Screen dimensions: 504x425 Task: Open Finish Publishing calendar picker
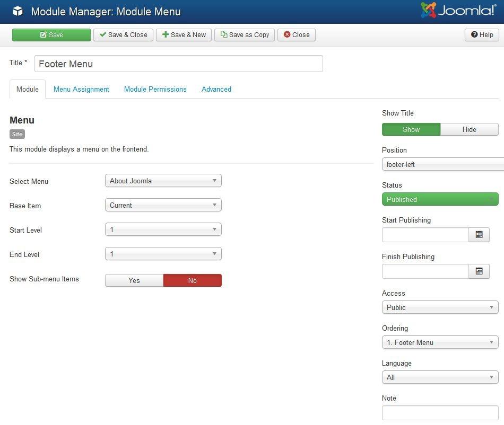(479, 271)
